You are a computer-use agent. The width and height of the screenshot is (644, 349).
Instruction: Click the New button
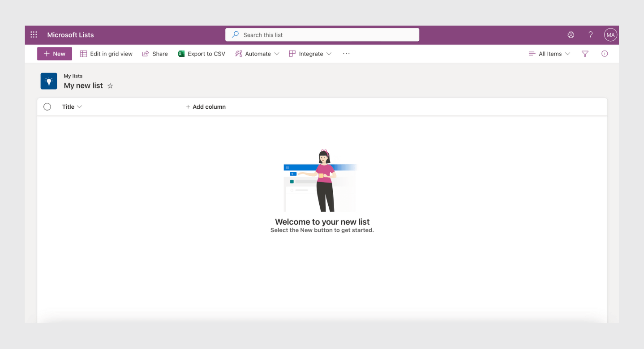[54, 53]
